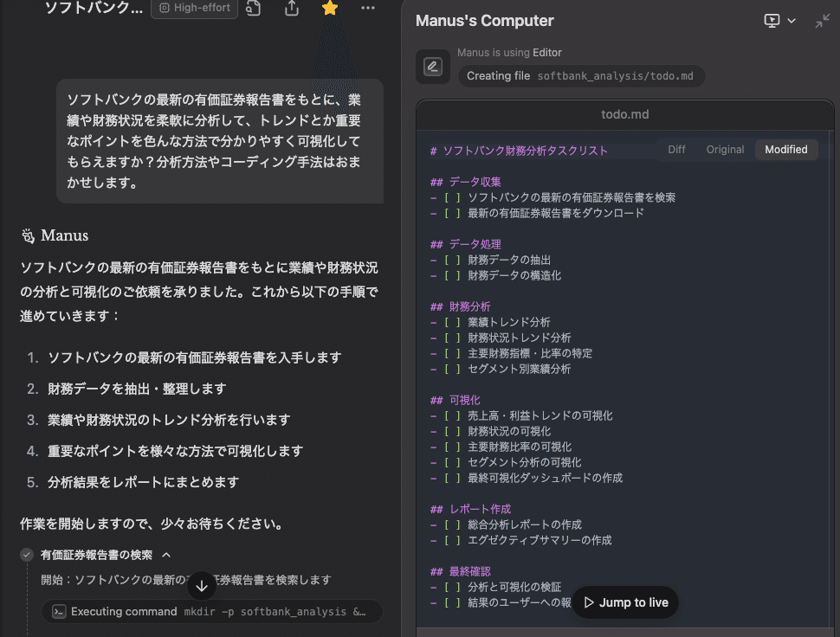
Task: Click the Editor pencil icon
Action: 432,67
